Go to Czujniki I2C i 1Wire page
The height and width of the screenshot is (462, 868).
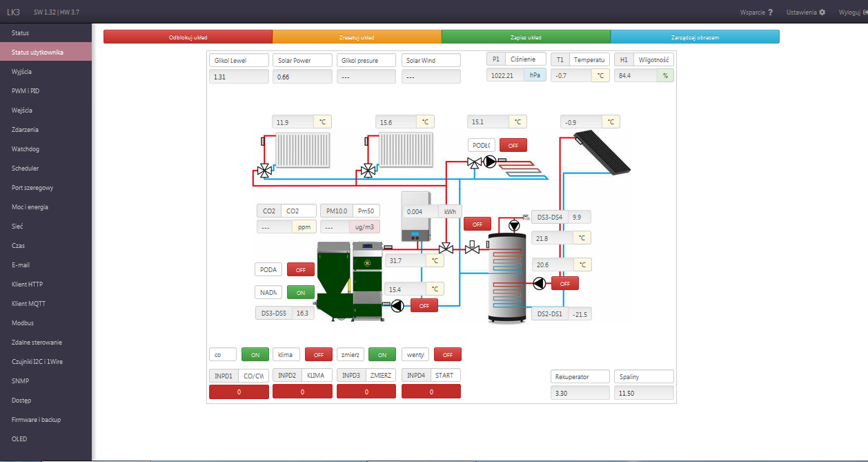[x=38, y=362]
